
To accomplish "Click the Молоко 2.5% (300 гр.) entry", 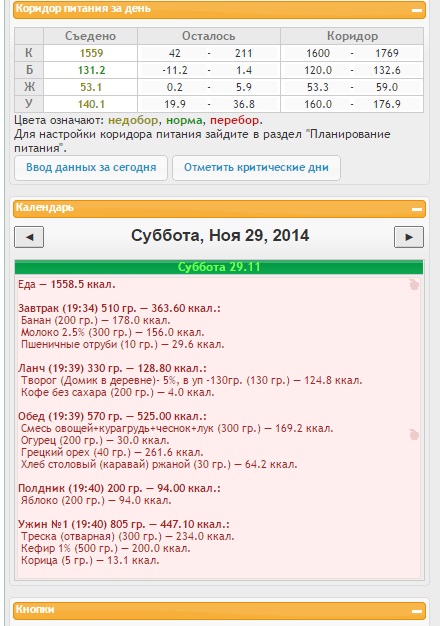I will coord(113,333).
